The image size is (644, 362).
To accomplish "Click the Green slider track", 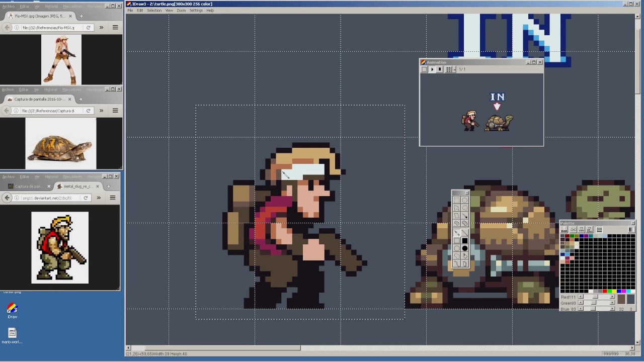I will click(597, 302).
